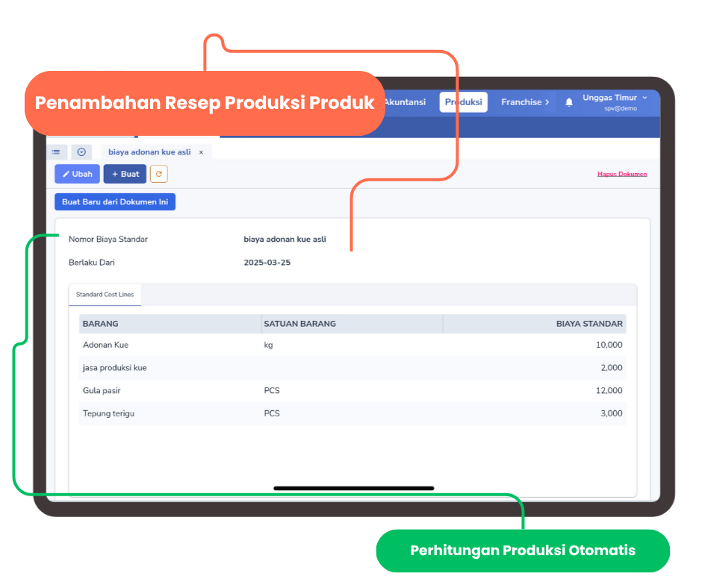Screen dimensions: 702x588
Task: Select the Standard Cost Lines tab
Action: (x=105, y=295)
